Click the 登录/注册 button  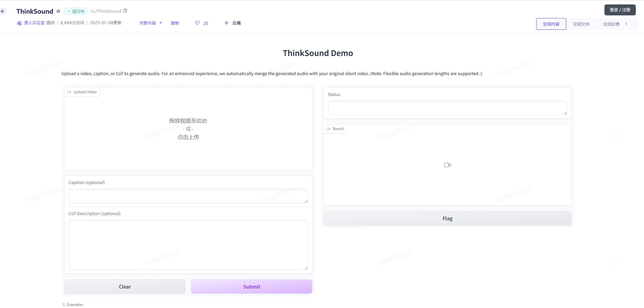tap(620, 10)
